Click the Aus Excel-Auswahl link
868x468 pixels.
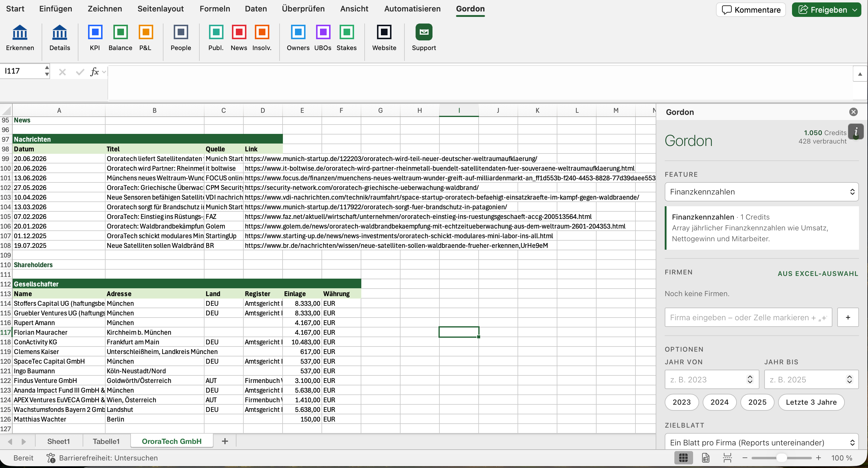click(818, 274)
